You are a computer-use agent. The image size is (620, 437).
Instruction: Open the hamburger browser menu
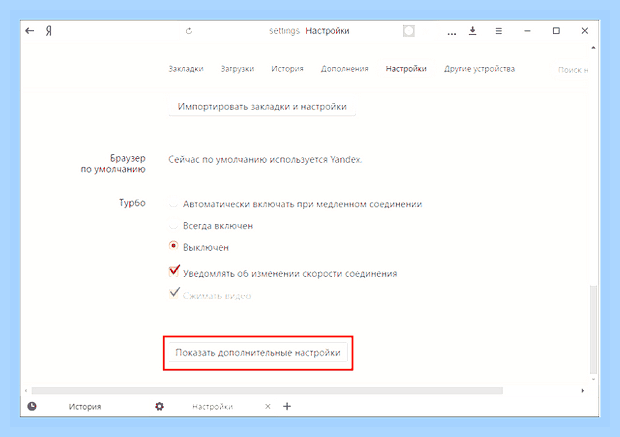click(x=499, y=31)
